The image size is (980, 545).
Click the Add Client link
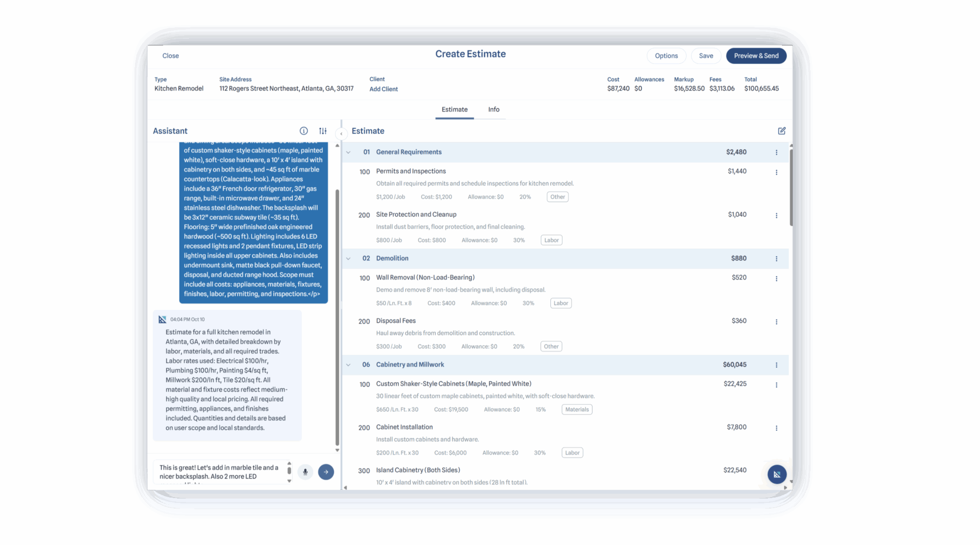383,89
